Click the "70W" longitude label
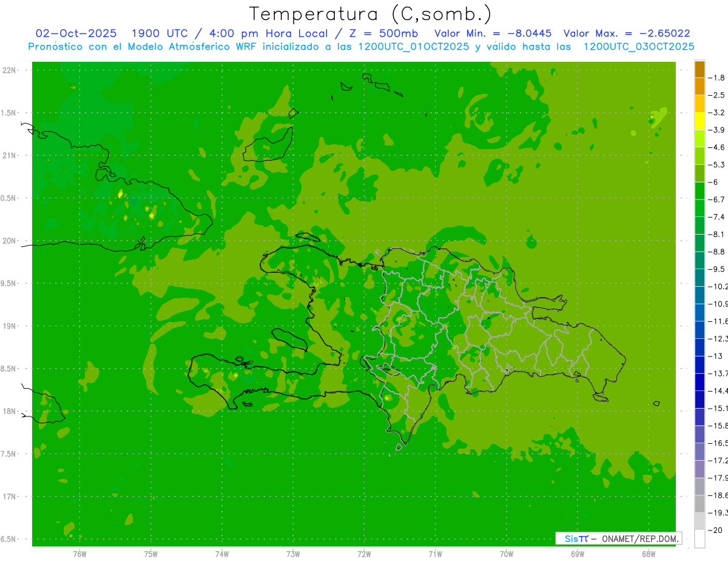The image size is (728, 562). pos(507,554)
